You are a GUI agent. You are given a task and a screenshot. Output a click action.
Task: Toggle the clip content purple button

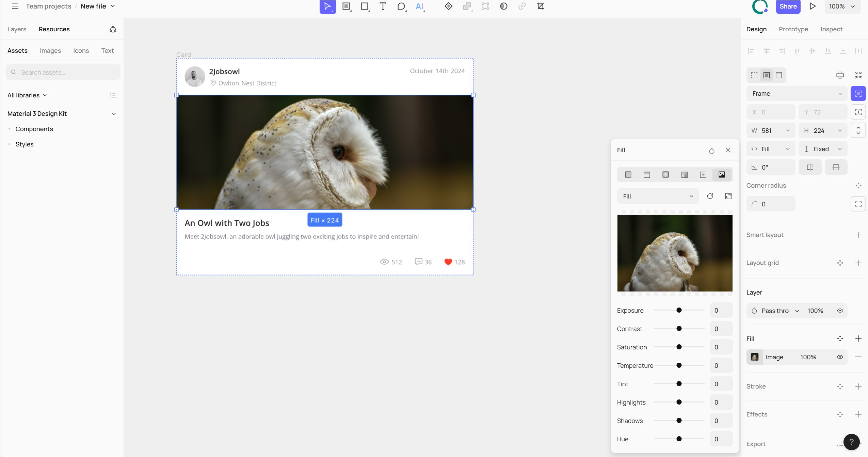[858, 93]
